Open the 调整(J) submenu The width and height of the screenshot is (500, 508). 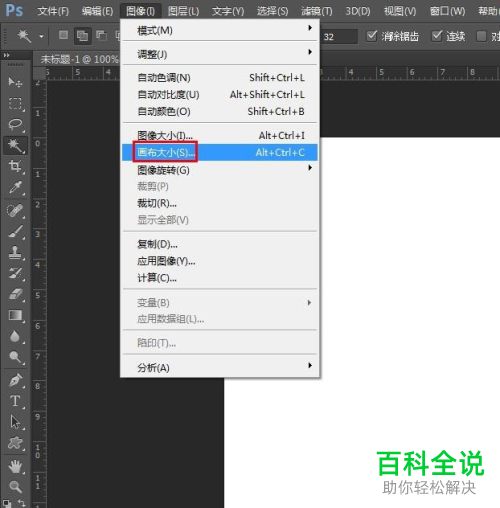[x=220, y=54]
